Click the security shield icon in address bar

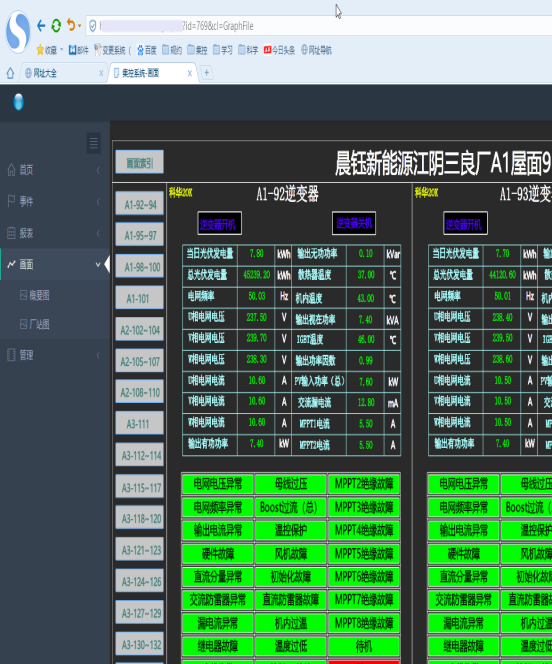[93, 26]
